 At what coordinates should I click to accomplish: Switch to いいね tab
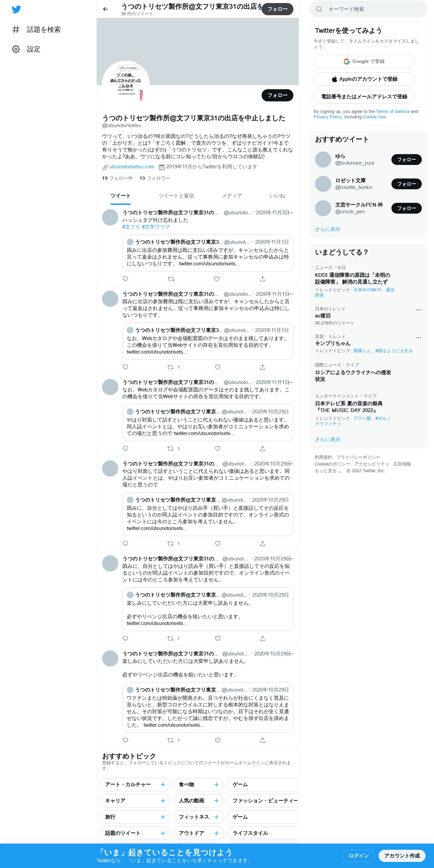click(x=277, y=196)
